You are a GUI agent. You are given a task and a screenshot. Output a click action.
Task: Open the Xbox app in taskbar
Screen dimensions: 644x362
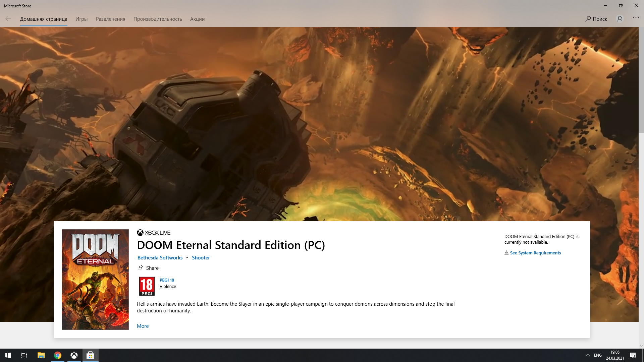pos(74,355)
